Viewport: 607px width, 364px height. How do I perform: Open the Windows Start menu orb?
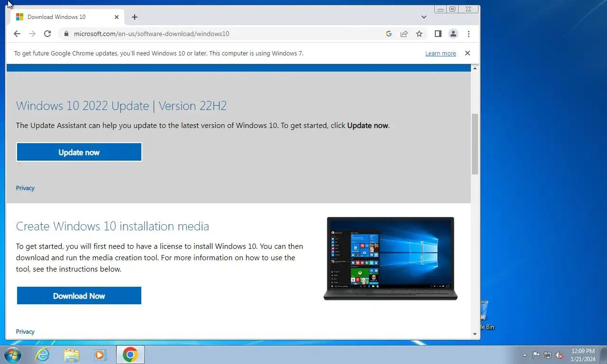tap(12, 355)
